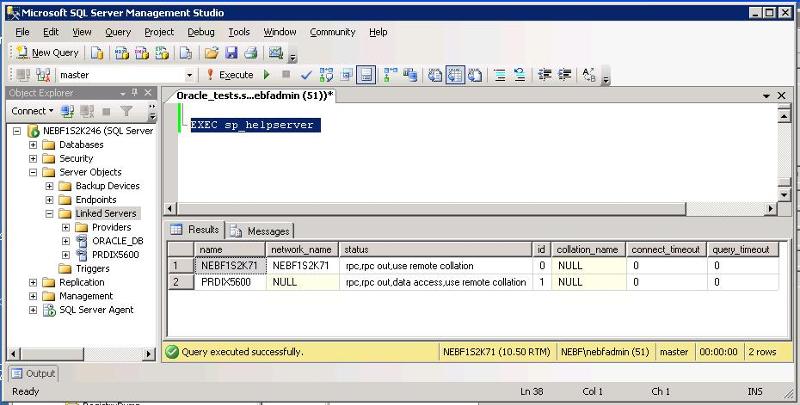This screenshot has width=800, height=405.
Task: Toggle Include Actual Execution Plan
Action: (x=390, y=75)
